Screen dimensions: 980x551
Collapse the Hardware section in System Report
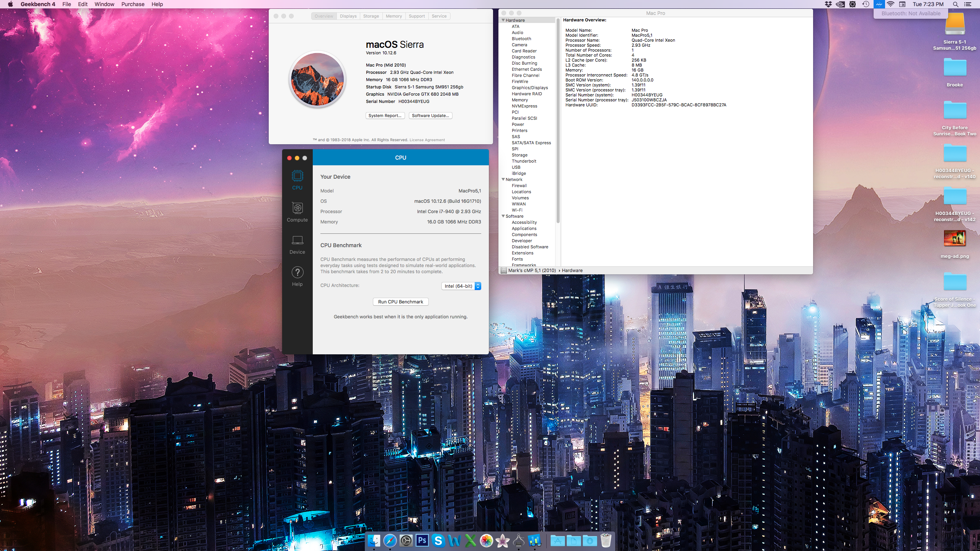click(x=503, y=20)
